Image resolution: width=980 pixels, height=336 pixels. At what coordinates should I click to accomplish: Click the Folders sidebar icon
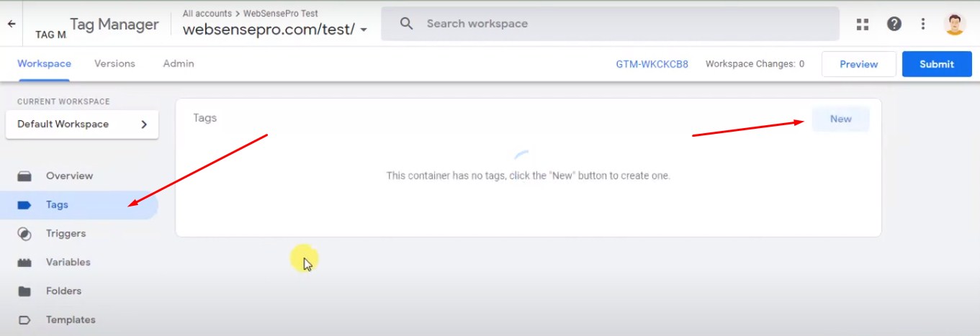[x=24, y=291]
